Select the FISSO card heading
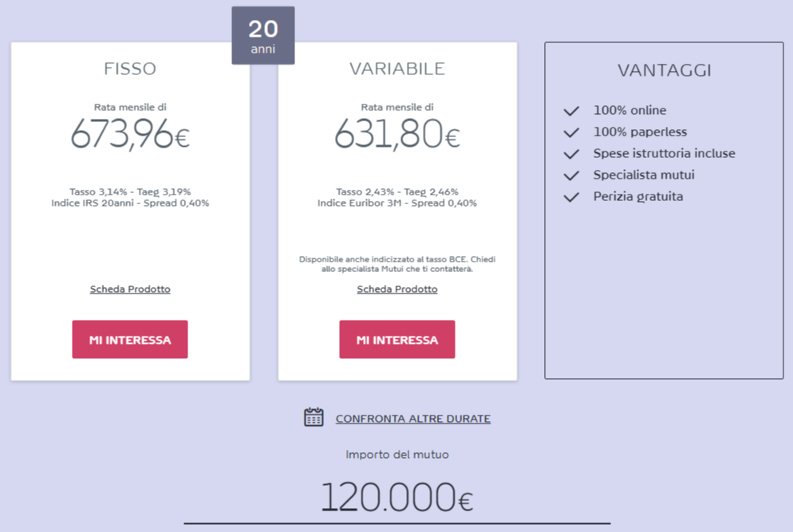Viewport: 793px width, 532px height. 130,69
